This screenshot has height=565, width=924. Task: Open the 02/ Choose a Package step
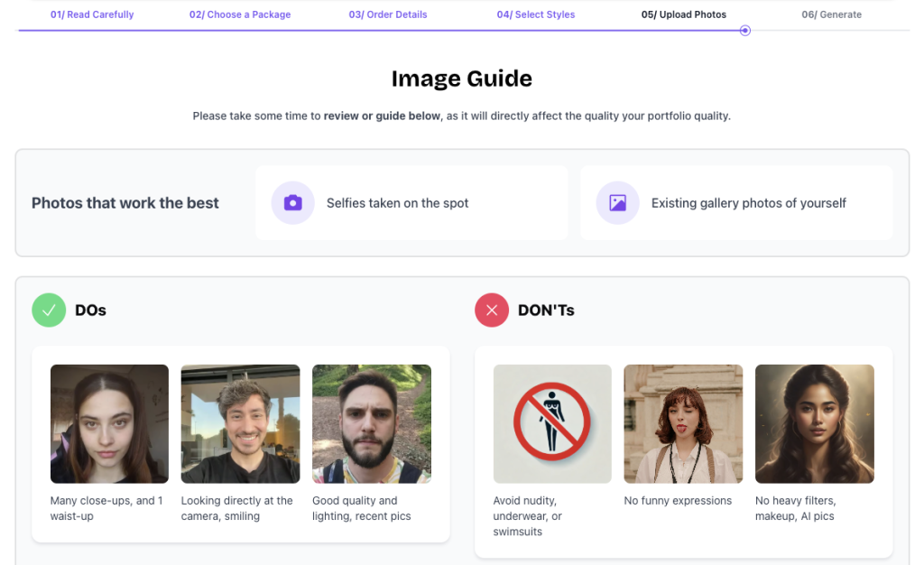tap(239, 14)
